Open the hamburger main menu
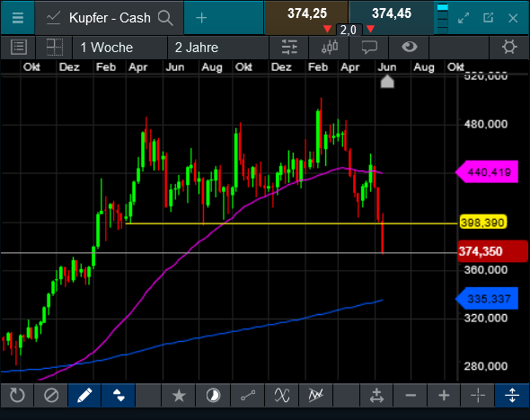530x420 pixels. [18, 18]
